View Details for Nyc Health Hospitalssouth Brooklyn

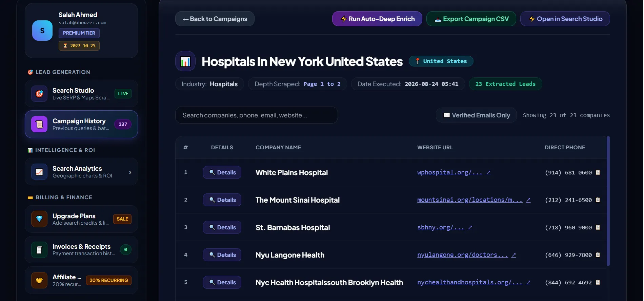point(222,282)
